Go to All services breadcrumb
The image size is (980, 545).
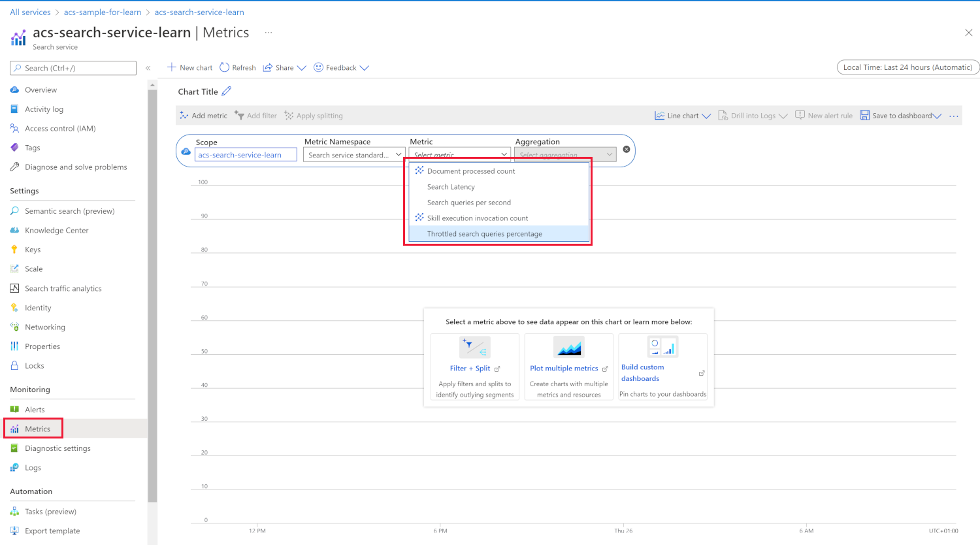click(x=30, y=12)
